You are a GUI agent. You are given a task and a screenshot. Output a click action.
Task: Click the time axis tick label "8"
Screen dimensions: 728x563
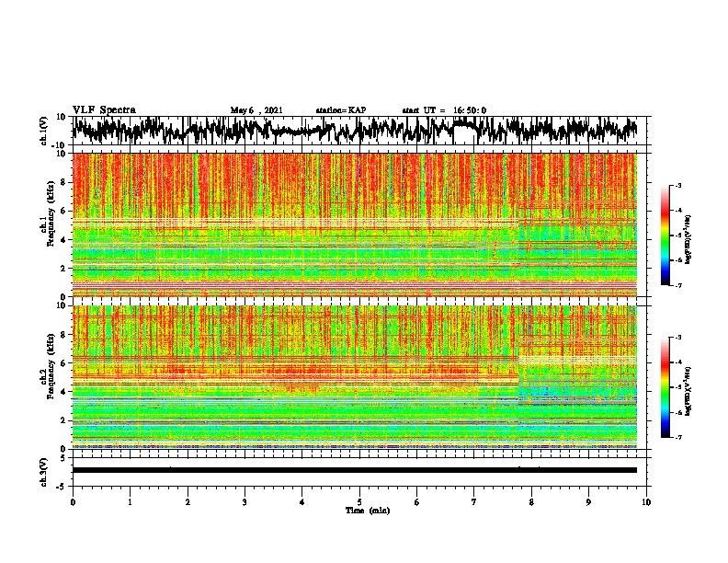pyautogui.click(x=531, y=502)
